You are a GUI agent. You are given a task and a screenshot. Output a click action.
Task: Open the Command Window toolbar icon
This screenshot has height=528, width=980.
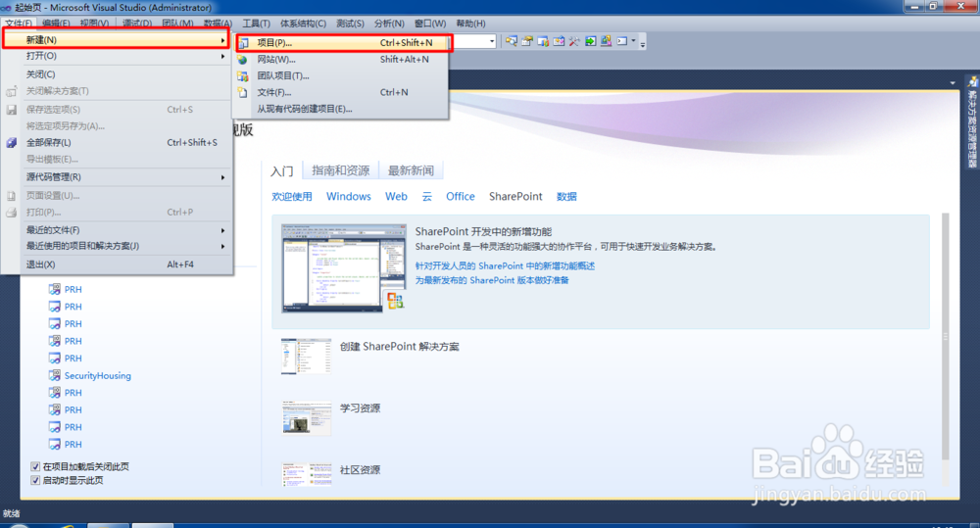point(622,41)
